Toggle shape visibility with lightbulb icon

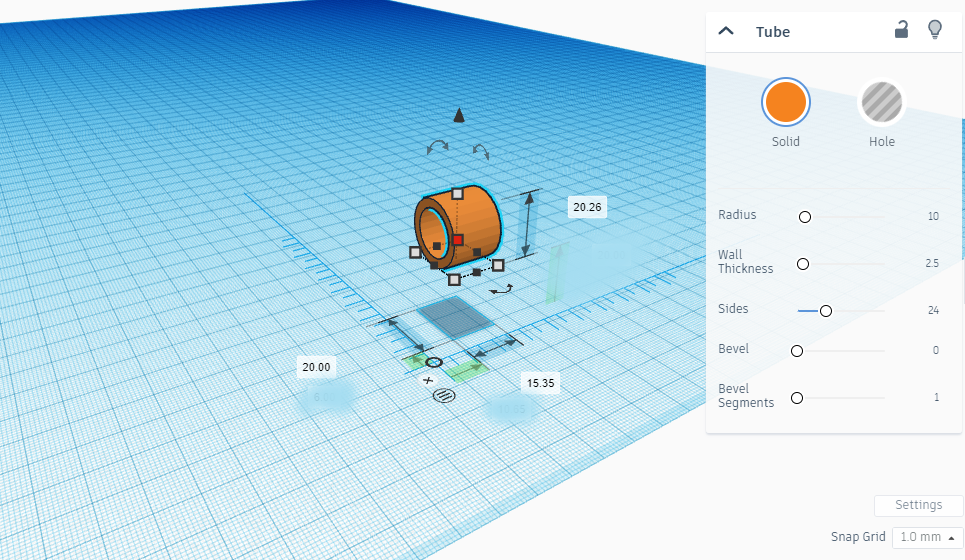point(934,30)
